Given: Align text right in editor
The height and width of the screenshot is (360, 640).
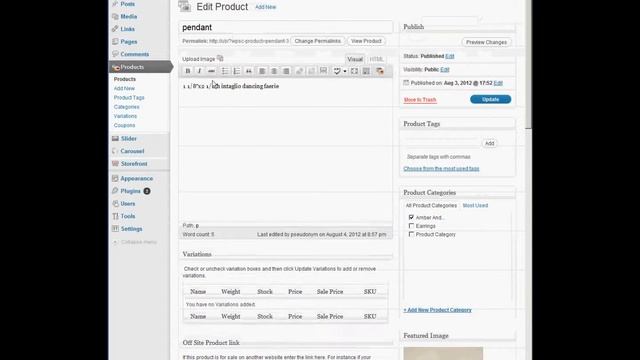Looking at the screenshot, I should pos(286,71).
